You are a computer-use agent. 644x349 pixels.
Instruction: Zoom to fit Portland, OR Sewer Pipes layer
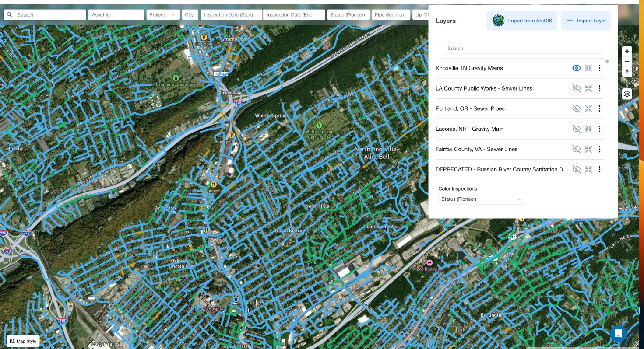[588, 108]
